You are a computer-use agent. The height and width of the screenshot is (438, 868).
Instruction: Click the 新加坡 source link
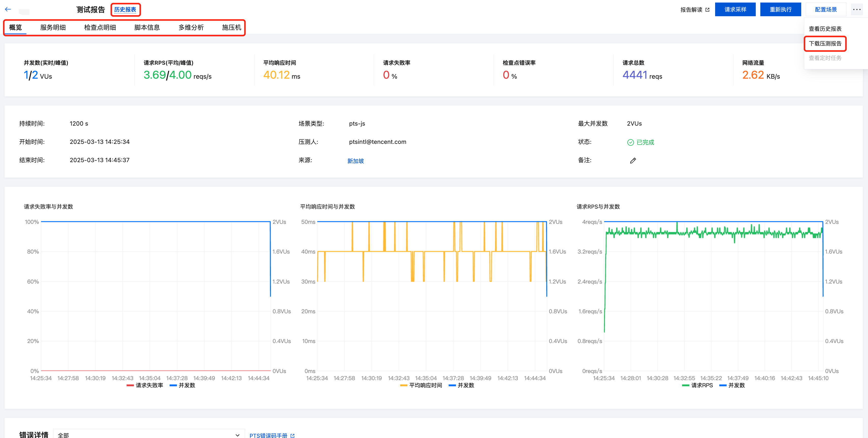[x=356, y=161]
